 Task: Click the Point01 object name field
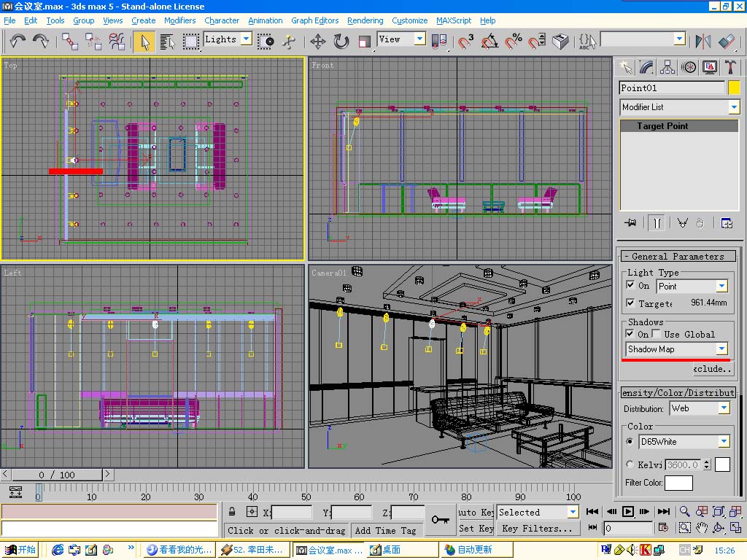click(x=671, y=87)
